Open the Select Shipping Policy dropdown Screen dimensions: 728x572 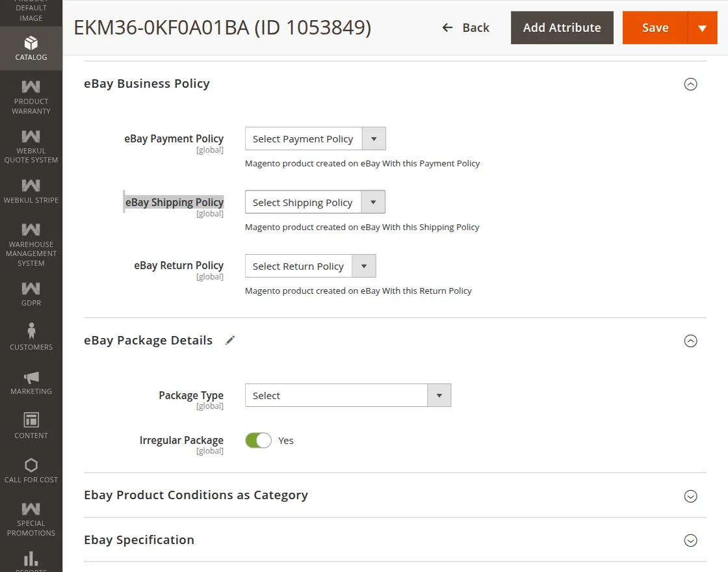coord(315,202)
